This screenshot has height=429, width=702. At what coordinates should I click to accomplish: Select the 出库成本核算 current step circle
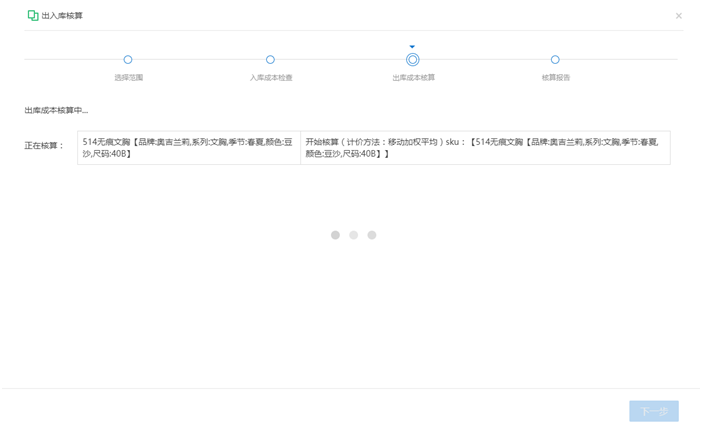[413, 60]
